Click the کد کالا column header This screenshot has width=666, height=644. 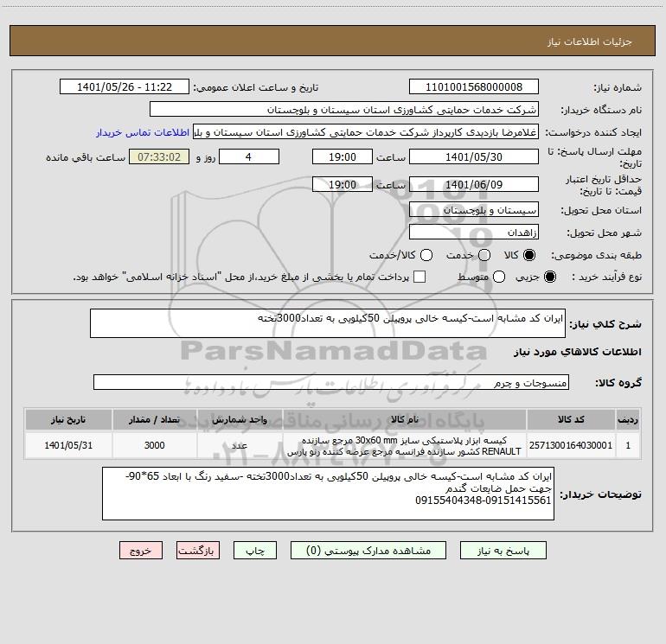[571, 419]
